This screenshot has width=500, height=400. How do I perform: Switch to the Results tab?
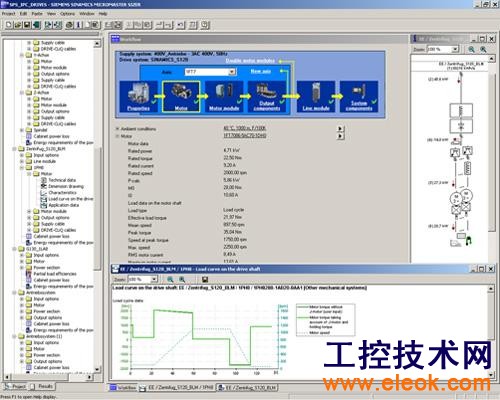pyautogui.click(x=42, y=387)
